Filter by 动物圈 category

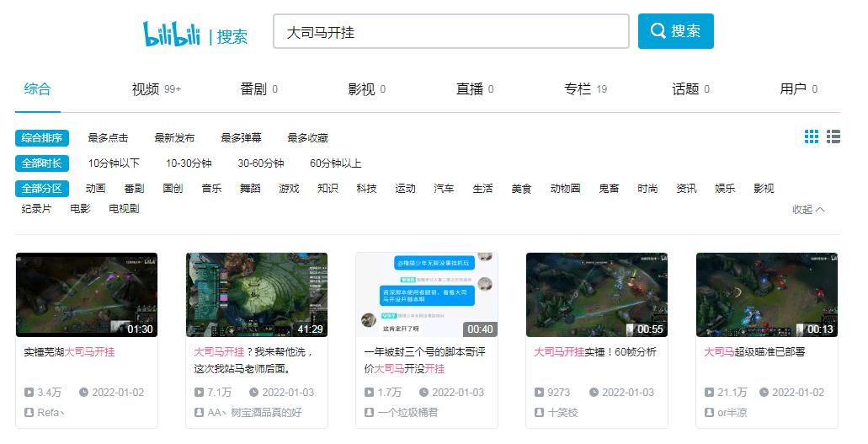[565, 189]
